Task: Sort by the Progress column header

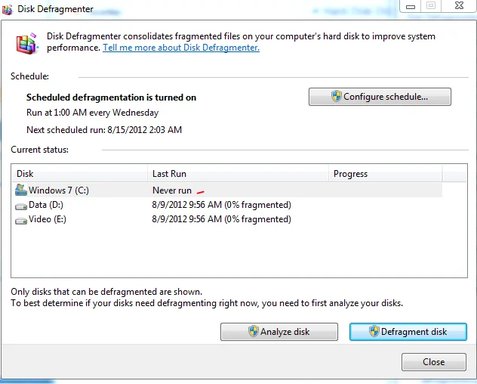Action: click(386, 173)
